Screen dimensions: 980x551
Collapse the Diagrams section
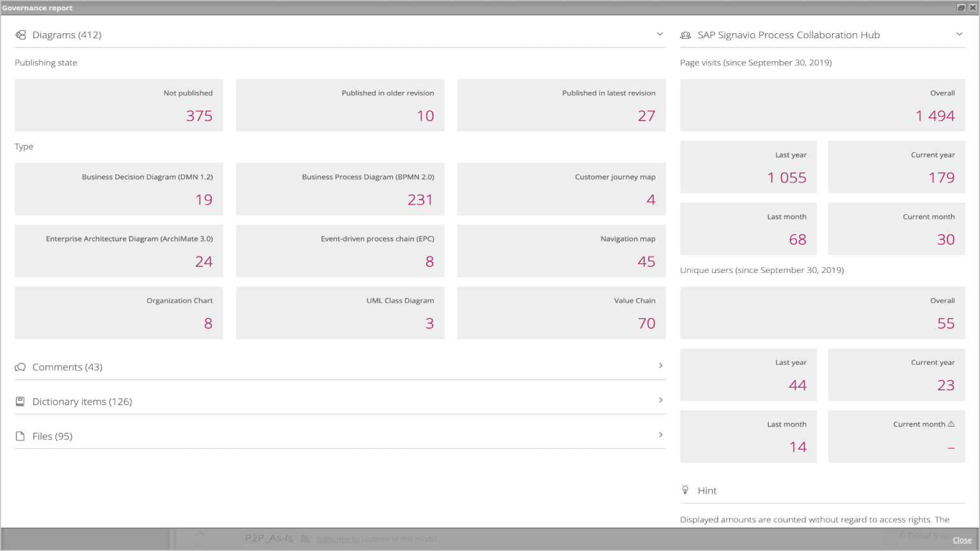[660, 34]
